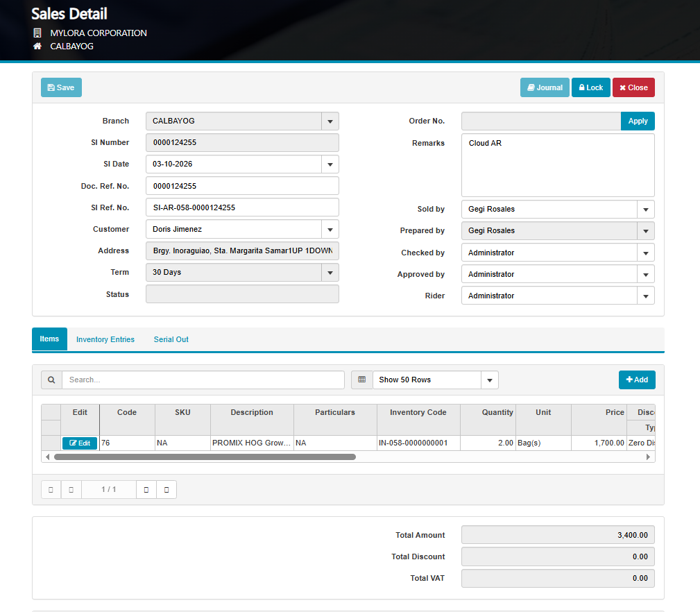Expand the Rider dropdown
700x612 pixels.
click(x=645, y=296)
